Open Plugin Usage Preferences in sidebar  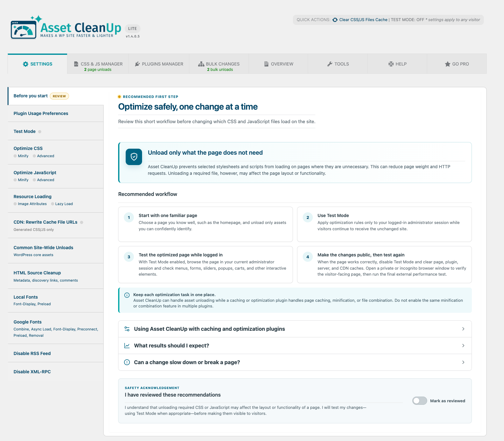55,113
